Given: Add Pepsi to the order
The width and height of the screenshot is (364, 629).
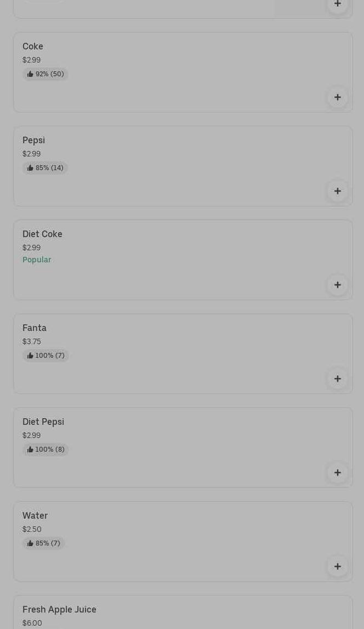Looking at the screenshot, I should (x=337, y=192).
